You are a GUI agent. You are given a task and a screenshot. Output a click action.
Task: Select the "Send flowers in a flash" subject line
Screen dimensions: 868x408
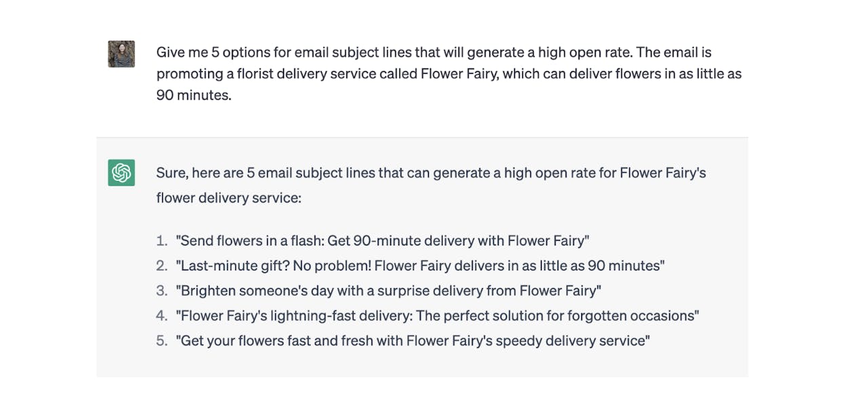(x=382, y=241)
